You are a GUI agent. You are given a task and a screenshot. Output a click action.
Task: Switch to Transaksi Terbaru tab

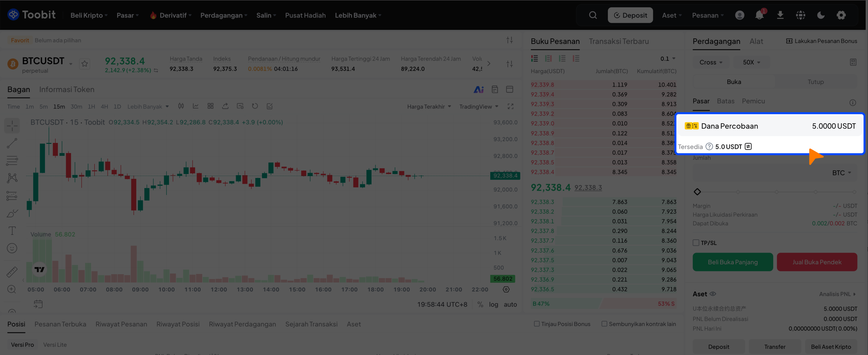(x=618, y=41)
